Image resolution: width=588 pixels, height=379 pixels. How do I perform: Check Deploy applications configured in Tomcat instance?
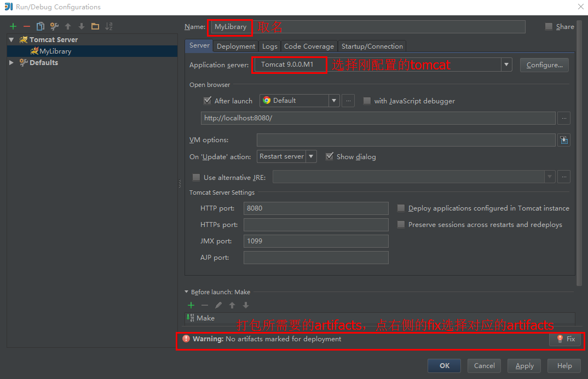[401, 208]
